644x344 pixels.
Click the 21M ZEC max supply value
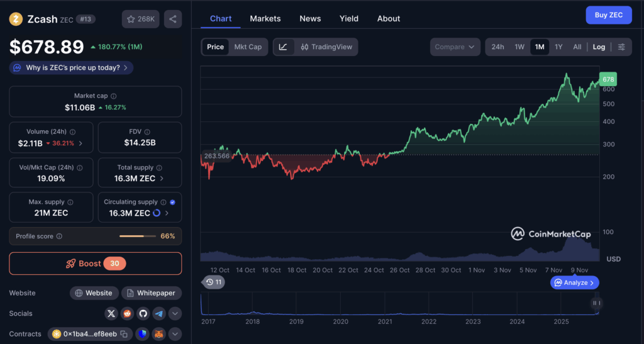click(51, 213)
